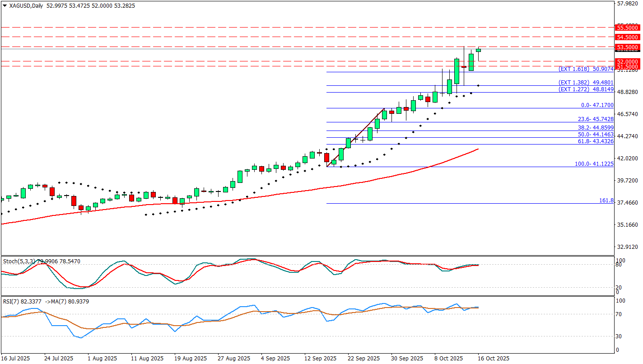Click the EXT 1.272 48.8149 label
This screenshot has width=643, height=364.
click(x=586, y=89)
